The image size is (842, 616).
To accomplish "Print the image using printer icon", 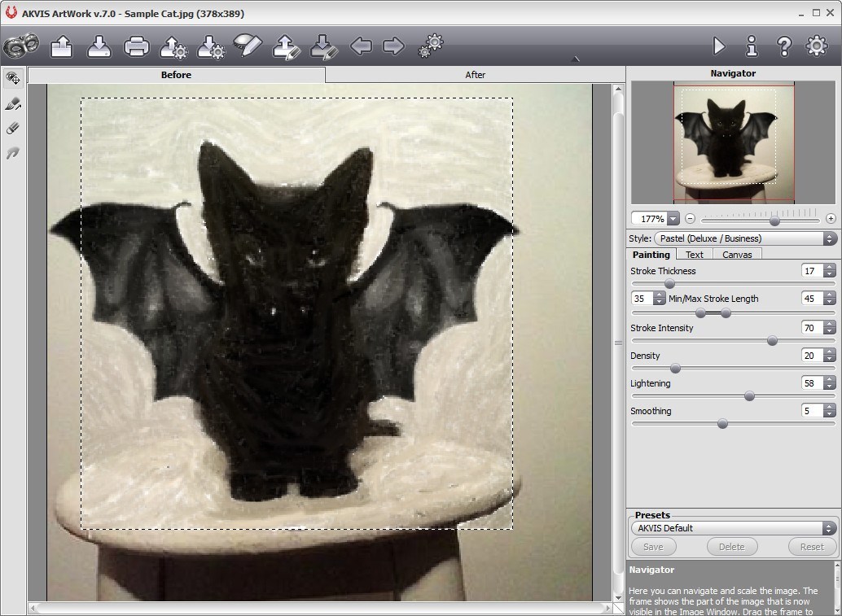I will pos(136,46).
